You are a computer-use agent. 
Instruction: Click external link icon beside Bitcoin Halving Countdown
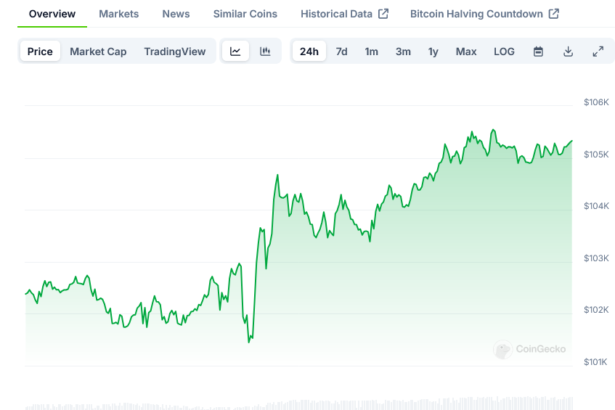[x=553, y=14]
